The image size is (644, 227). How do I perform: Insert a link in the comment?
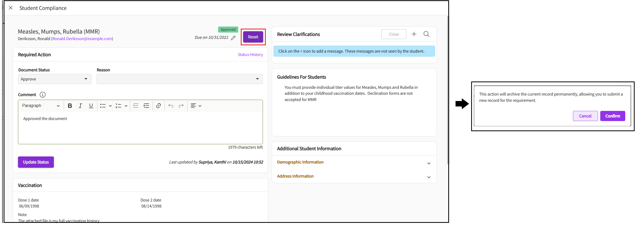click(x=158, y=106)
